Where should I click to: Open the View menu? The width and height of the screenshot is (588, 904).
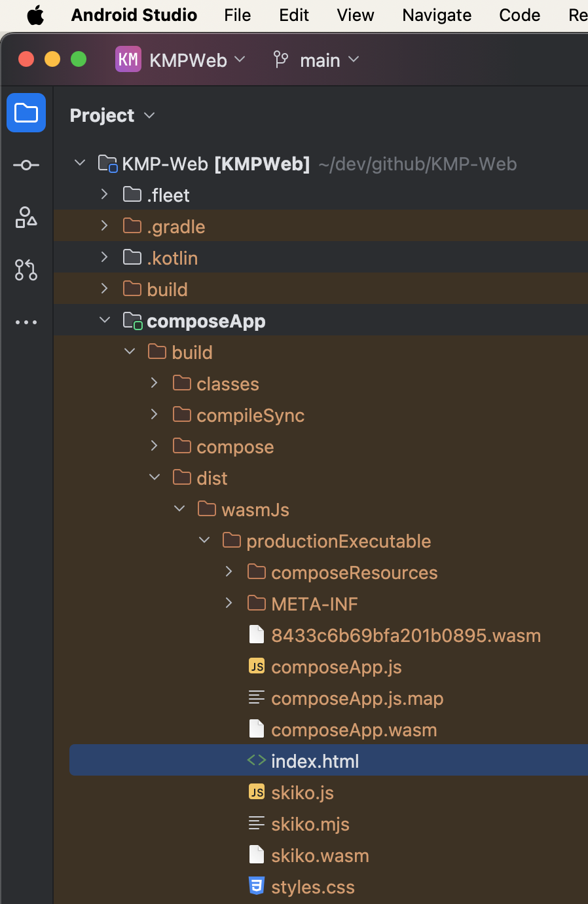[x=356, y=15]
